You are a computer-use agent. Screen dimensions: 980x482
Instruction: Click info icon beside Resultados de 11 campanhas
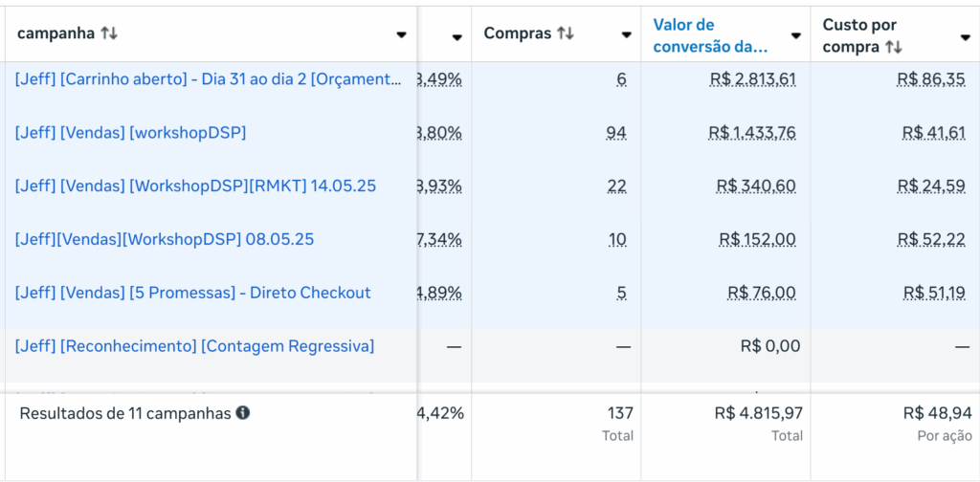243,413
